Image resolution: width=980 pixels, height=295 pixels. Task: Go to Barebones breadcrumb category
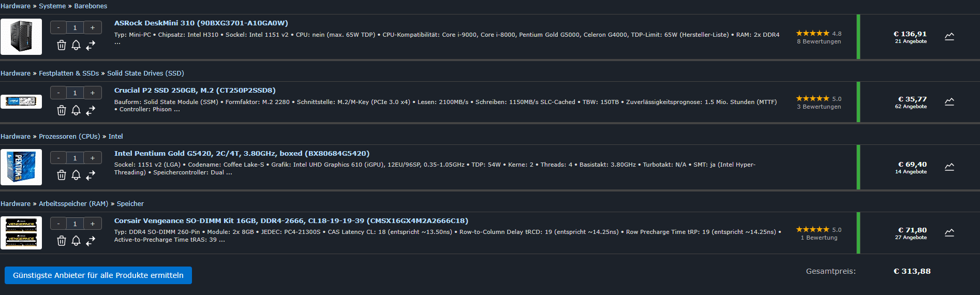click(x=91, y=6)
